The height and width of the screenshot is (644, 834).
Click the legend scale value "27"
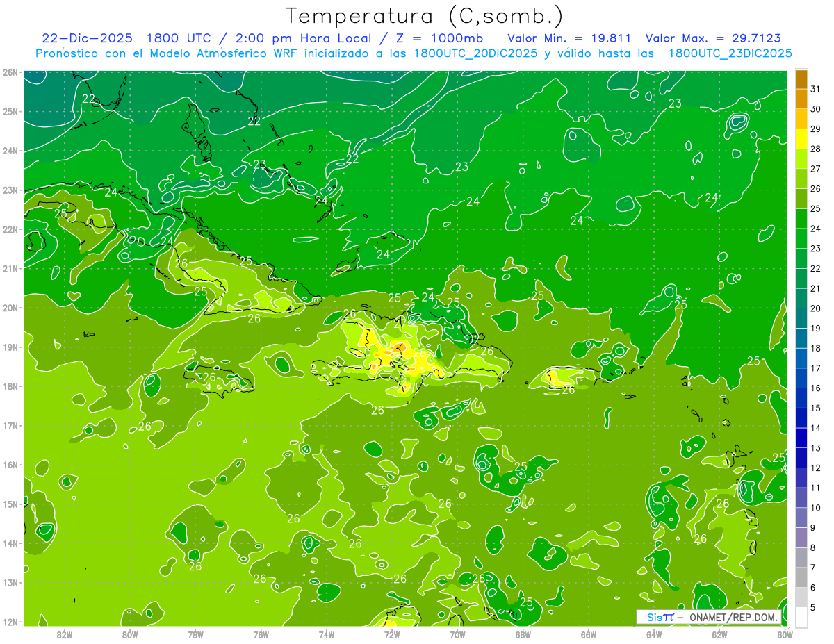pos(815,168)
